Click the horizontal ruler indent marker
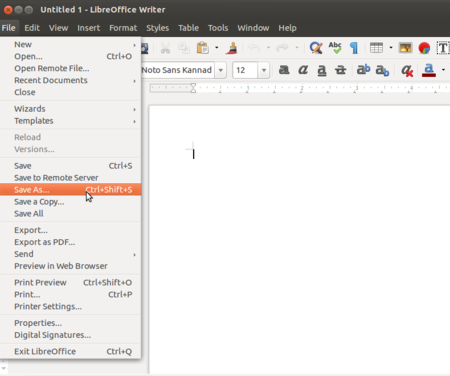Screen dimensions: 450x376 coord(193,88)
